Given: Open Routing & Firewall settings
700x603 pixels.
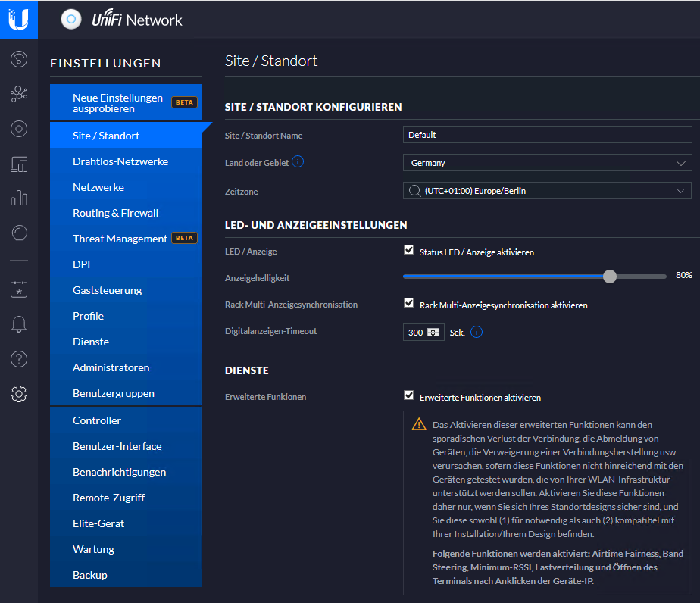Looking at the screenshot, I should tap(115, 213).
